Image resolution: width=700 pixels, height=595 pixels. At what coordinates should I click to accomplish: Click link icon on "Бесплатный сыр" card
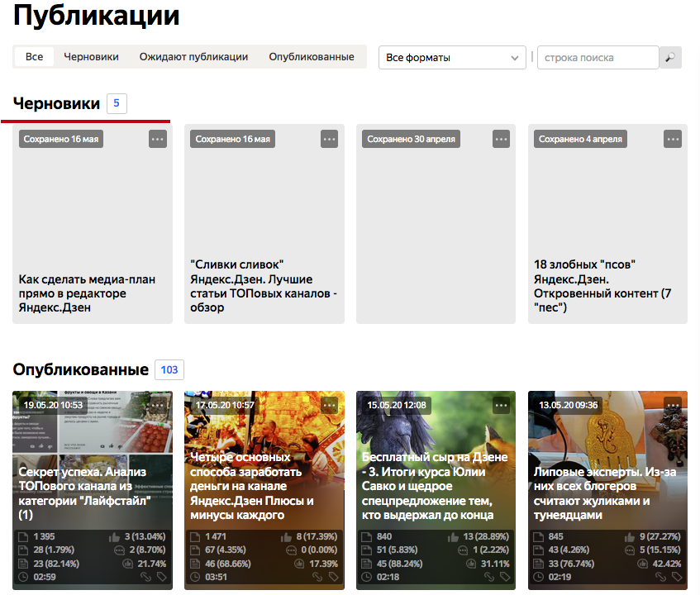pyautogui.click(x=489, y=577)
